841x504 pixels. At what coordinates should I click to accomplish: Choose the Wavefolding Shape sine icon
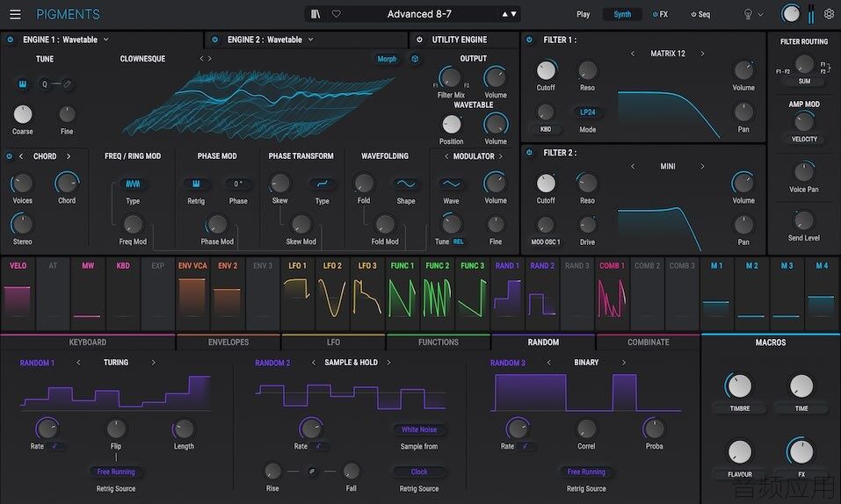(406, 184)
